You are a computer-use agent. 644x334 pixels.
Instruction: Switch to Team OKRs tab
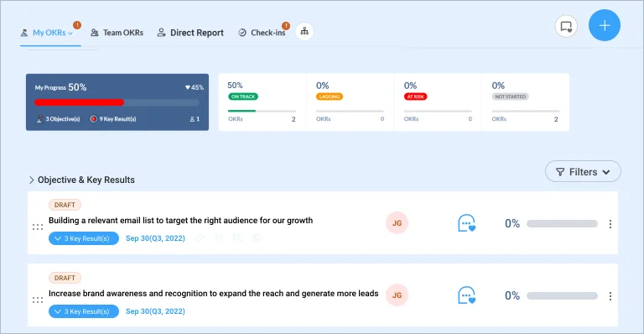tap(117, 33)
